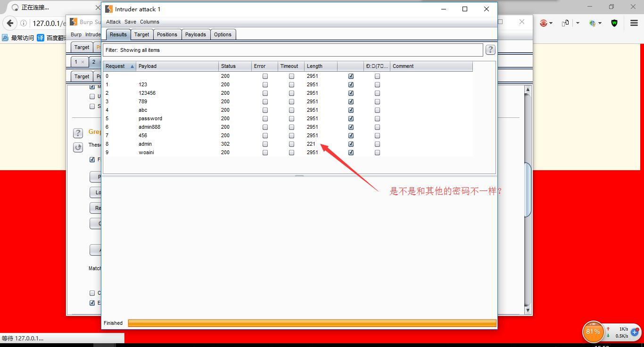Open red extension dropdown arrow

point(551,23)
